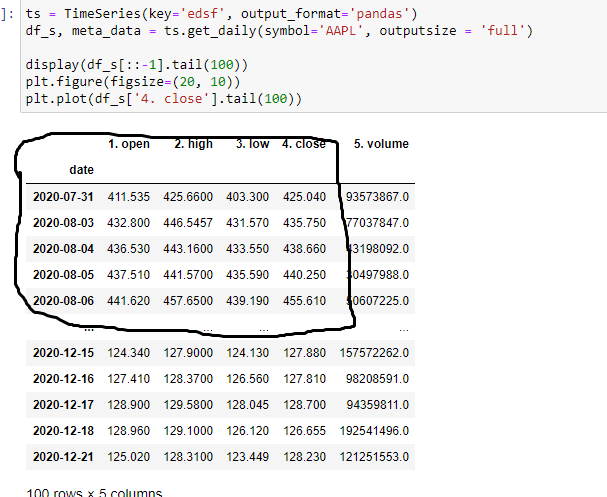
Task: Click volume value 121251553.0
Action: (374, 457)
